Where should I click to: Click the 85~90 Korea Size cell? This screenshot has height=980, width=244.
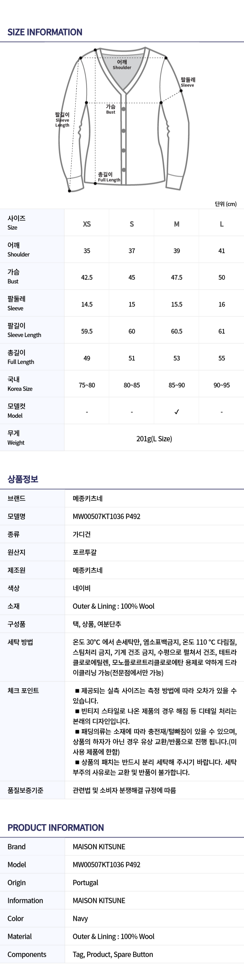coord(176,385)
